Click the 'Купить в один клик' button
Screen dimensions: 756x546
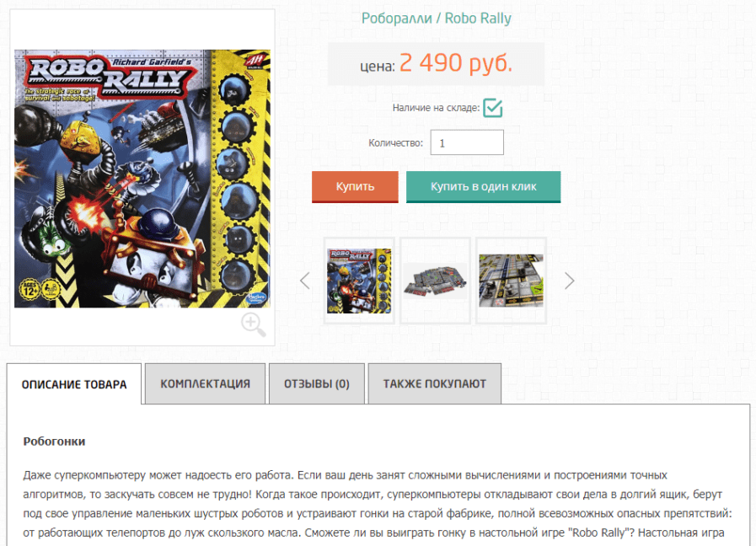click(x=483, y=186)
